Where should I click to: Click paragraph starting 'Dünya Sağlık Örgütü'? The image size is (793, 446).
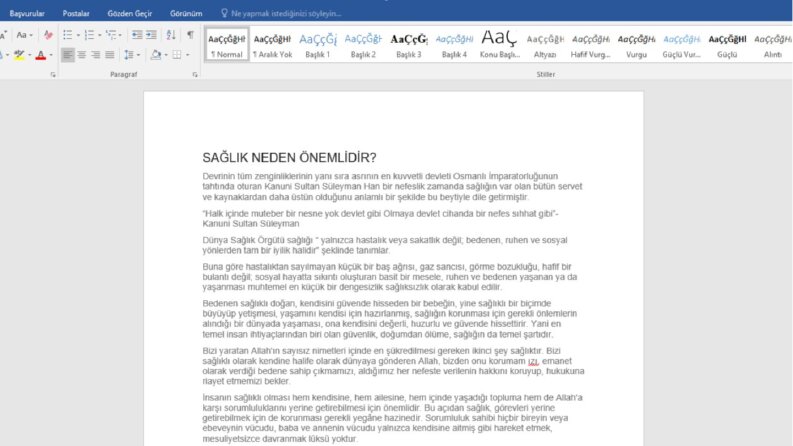coord(385,245)
